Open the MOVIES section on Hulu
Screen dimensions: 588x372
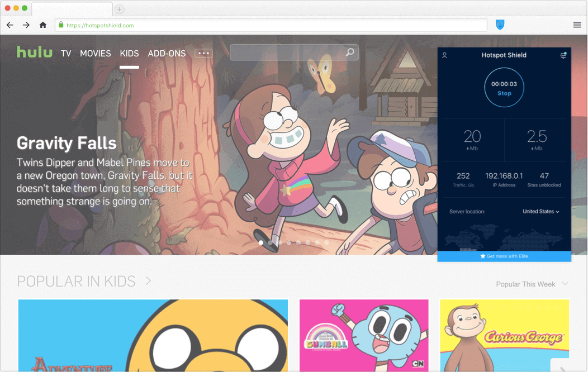[x=95, y=54]
